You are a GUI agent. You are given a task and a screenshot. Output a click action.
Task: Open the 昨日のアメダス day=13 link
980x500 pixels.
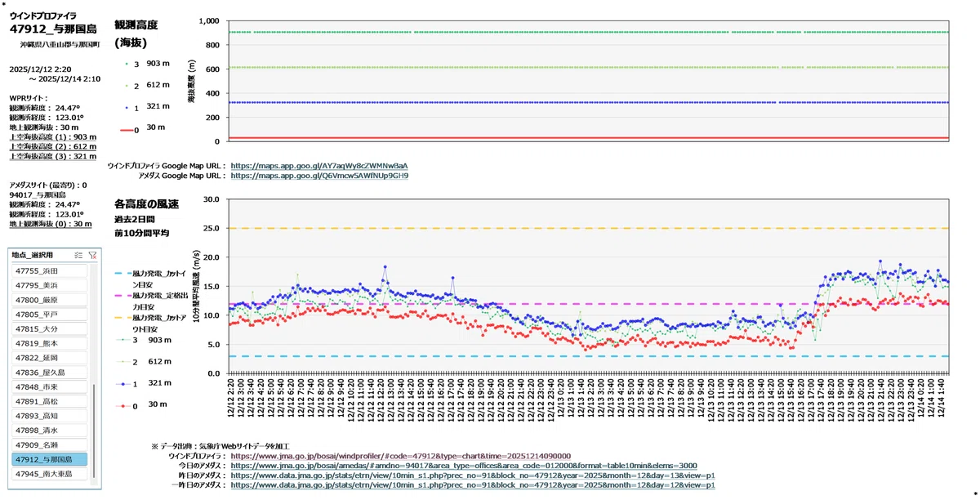(473, 475)
